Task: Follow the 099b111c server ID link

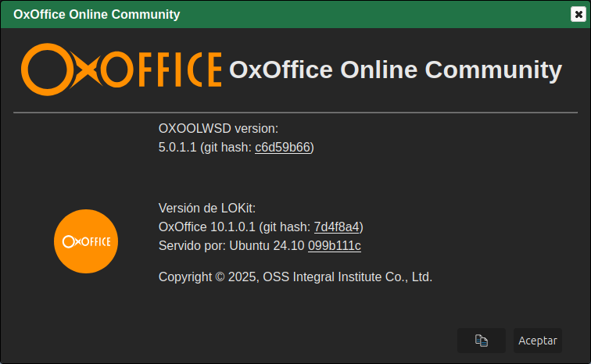Action: click(334, 245)
